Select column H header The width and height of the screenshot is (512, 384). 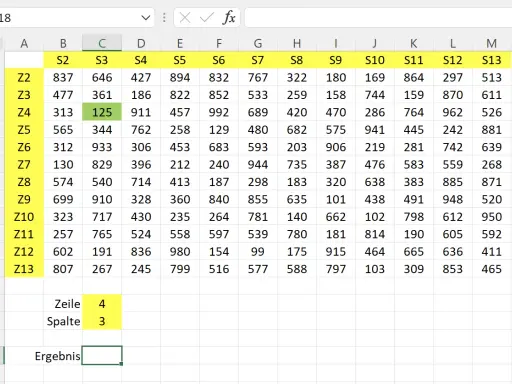[x=297, y=43]
